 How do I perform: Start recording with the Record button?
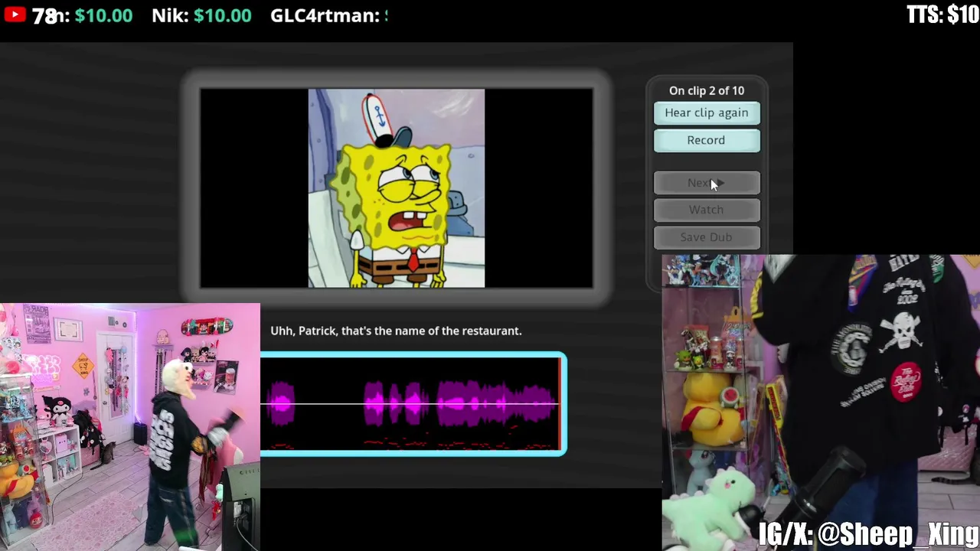pos(707,140)
